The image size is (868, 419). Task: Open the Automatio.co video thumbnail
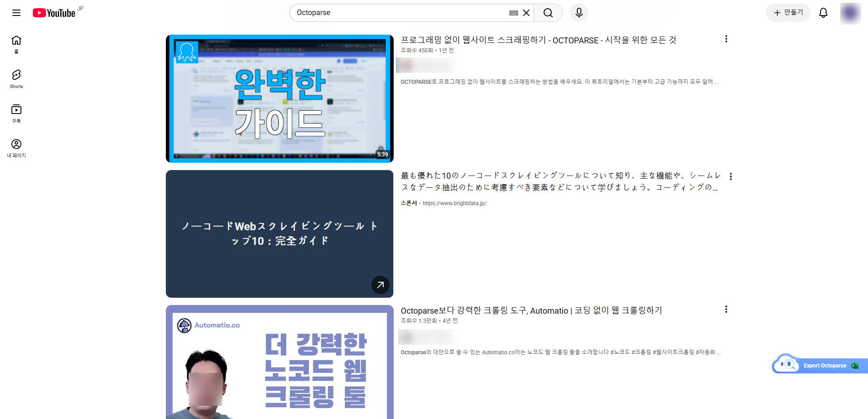280,362
